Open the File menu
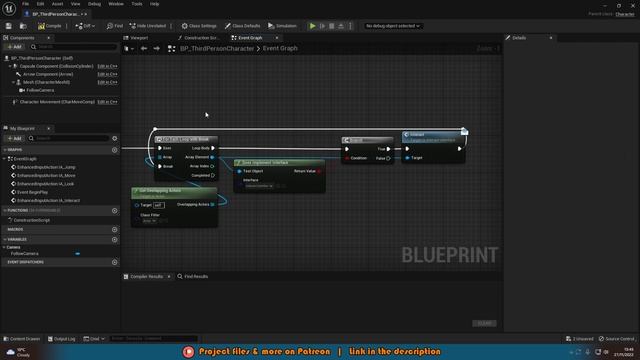640x360 pixels. coord(25,4)
